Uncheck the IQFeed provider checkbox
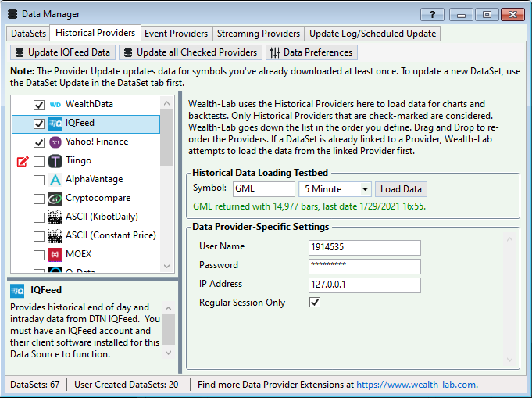 pyautogui.click(x=39, y=124)
